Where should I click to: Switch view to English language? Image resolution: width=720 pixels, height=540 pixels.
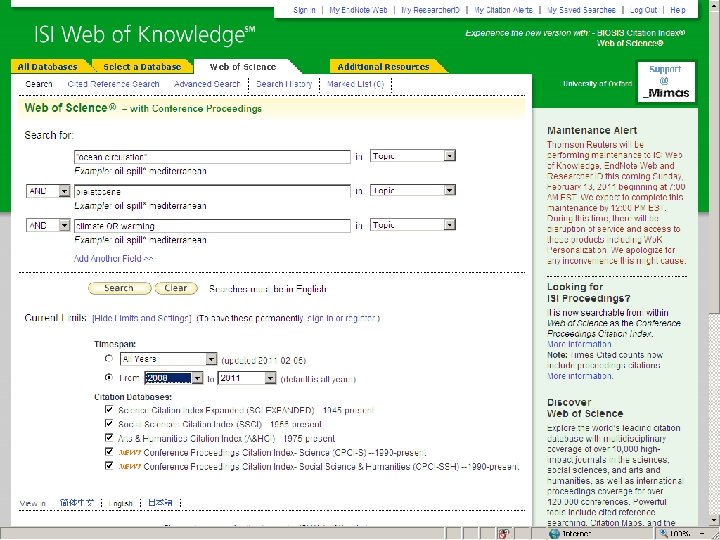click(x=121, y=503)
